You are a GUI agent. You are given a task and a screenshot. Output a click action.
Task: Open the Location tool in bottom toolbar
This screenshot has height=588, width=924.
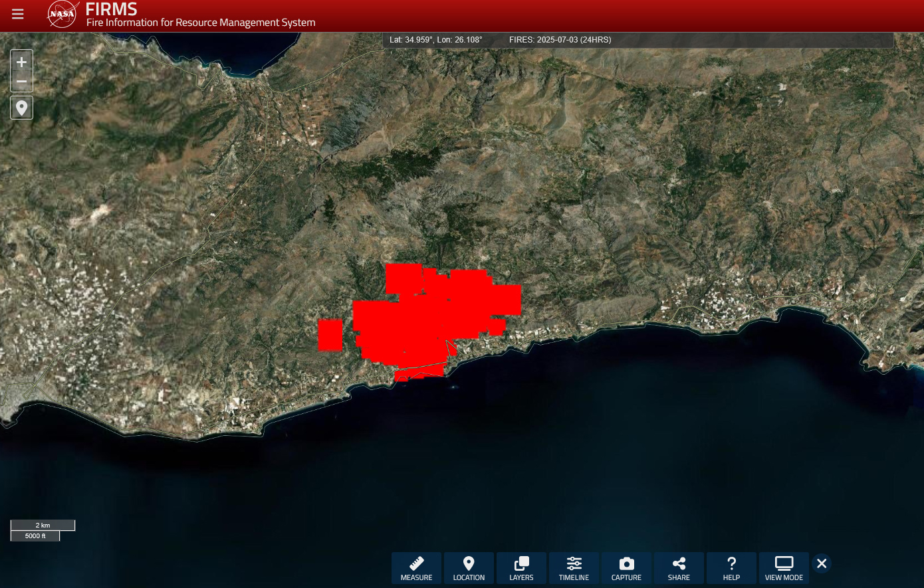(x=469, y=568)
